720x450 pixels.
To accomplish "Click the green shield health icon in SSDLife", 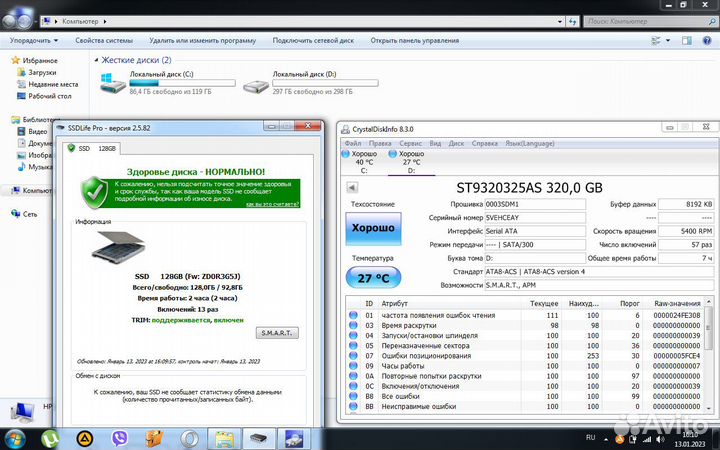I will [95, 192].
